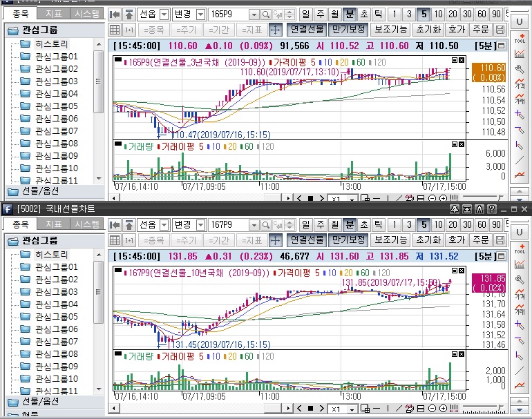This screenshot has width=532, height=419.
Task: Click the next > arrow in 167P9 window bottom bar
Action: pos(322,409)
